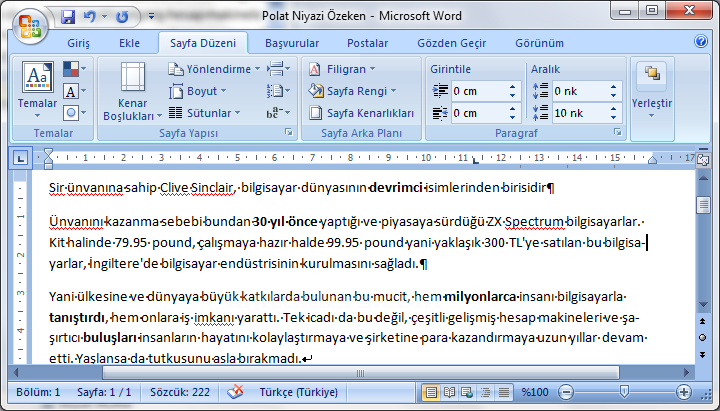The image size is (720, 411).
Task: Open Sütunlar columns dropdown
Action: coord(204,113)
